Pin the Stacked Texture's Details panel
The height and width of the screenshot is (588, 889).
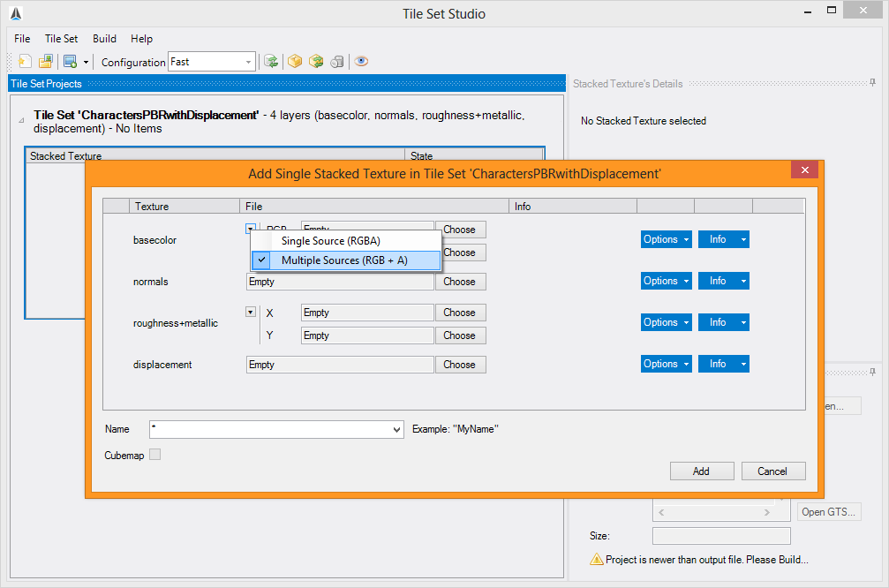tap(872, 83)
